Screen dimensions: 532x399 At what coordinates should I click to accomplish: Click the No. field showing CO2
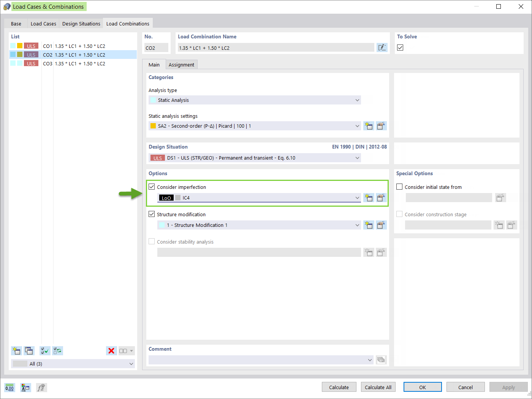pyautogui.click(x=156, y=47)
